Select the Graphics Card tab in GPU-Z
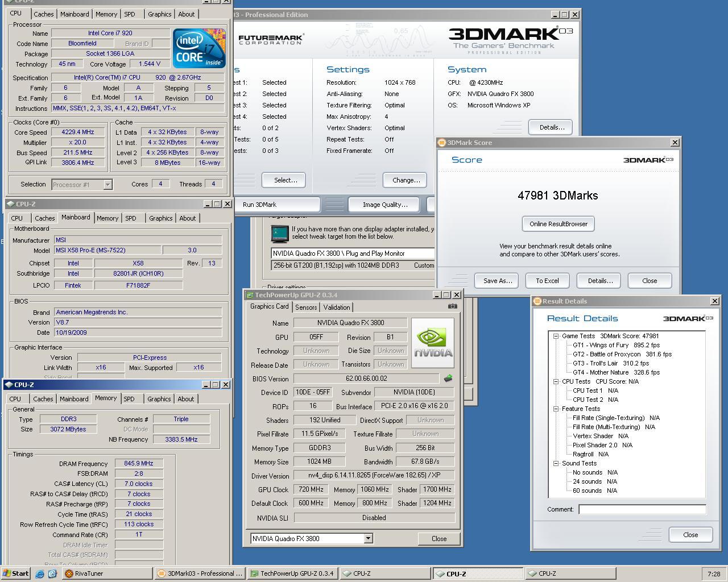The image size is (728, 582). pos(270,306)
